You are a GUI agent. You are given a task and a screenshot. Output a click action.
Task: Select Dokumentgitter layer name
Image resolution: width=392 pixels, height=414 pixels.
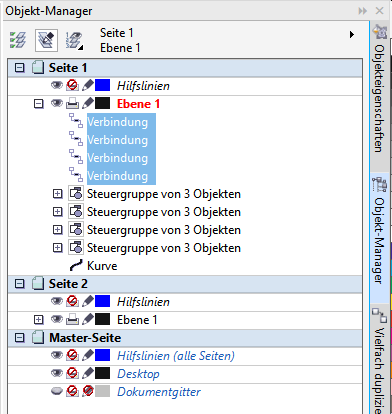pos(159,392)
